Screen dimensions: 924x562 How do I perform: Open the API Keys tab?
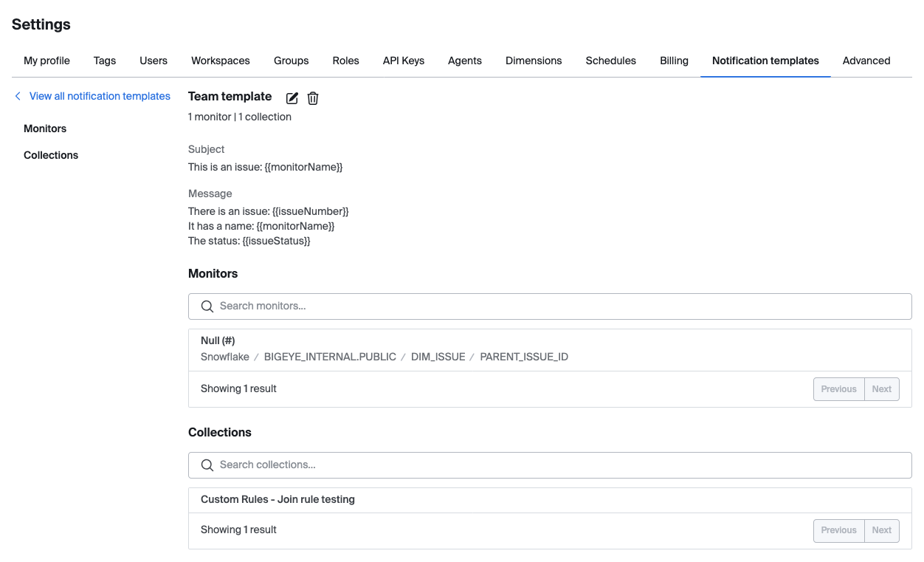[x=404, y=61]
